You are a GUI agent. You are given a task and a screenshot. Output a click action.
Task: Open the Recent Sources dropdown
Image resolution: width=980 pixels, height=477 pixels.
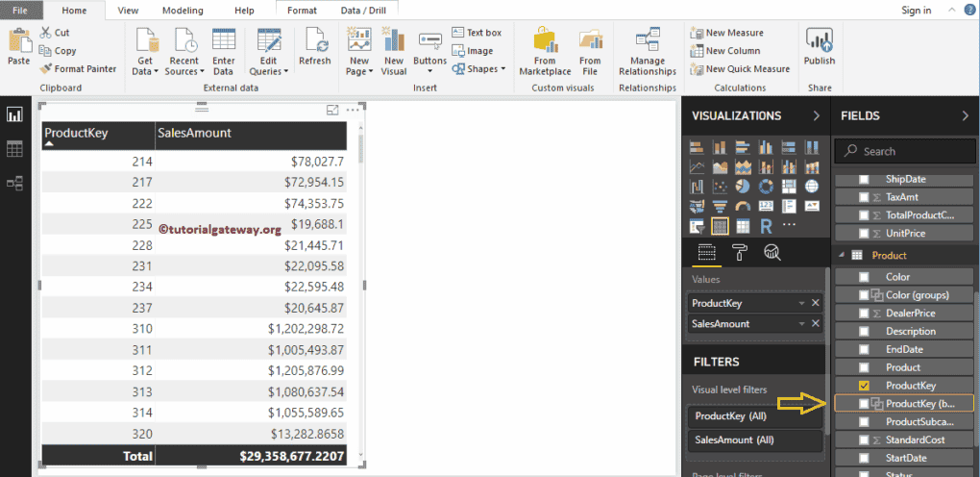pyautogui.click(x=184, y=53)
